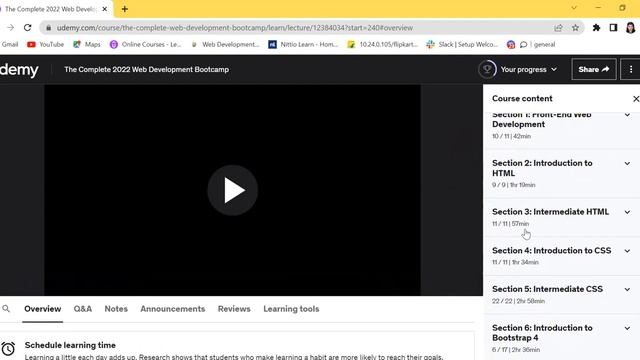
Task: Open the Announcements tab
Action: [173, 309]
